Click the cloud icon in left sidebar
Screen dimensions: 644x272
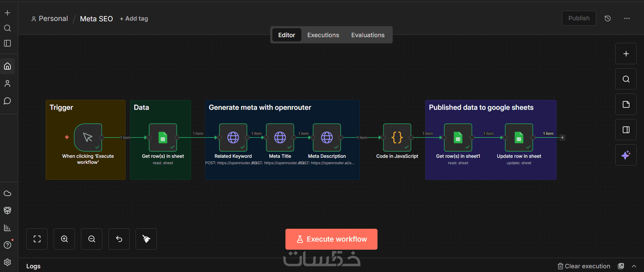(7, 193)
